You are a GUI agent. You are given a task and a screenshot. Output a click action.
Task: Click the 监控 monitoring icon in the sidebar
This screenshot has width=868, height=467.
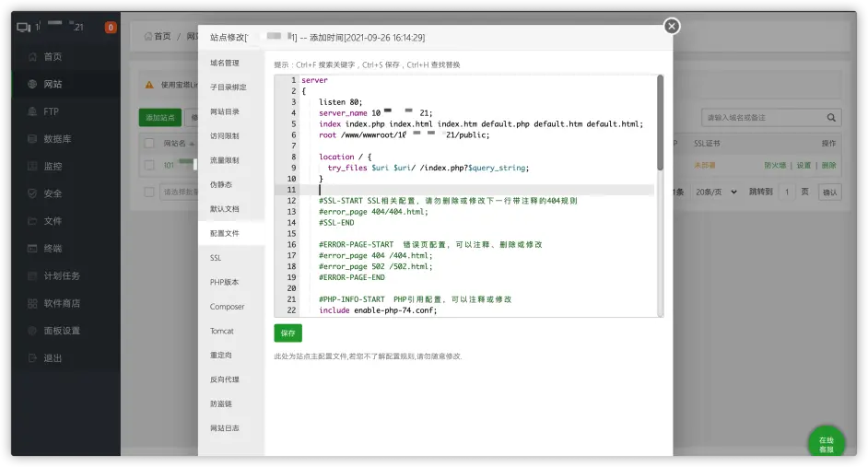click(32, 166)
